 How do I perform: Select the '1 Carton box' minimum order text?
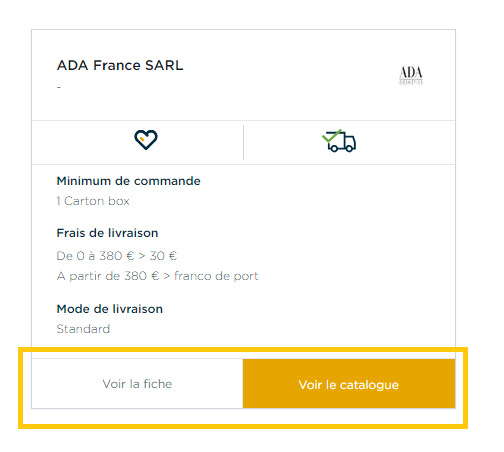[93, 201]
